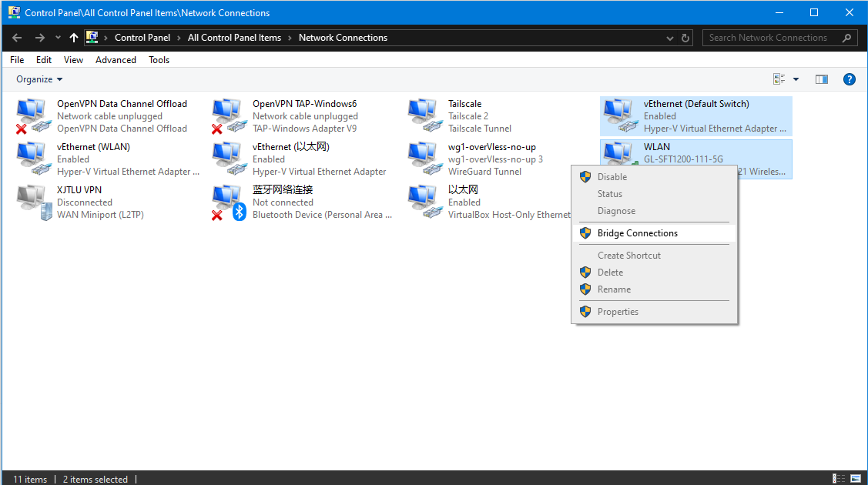Open the Organize dropdown
Viewport: 868px width, 485px height.
click(x=39, y=79)
